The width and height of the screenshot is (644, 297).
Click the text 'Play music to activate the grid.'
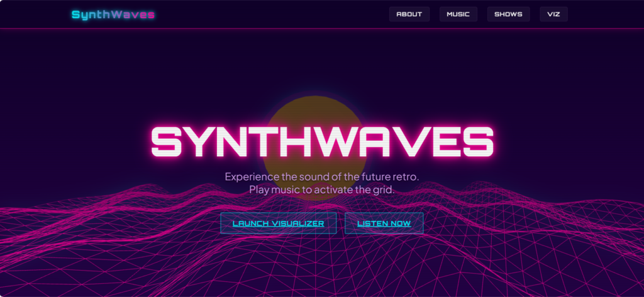pos(322,190)
